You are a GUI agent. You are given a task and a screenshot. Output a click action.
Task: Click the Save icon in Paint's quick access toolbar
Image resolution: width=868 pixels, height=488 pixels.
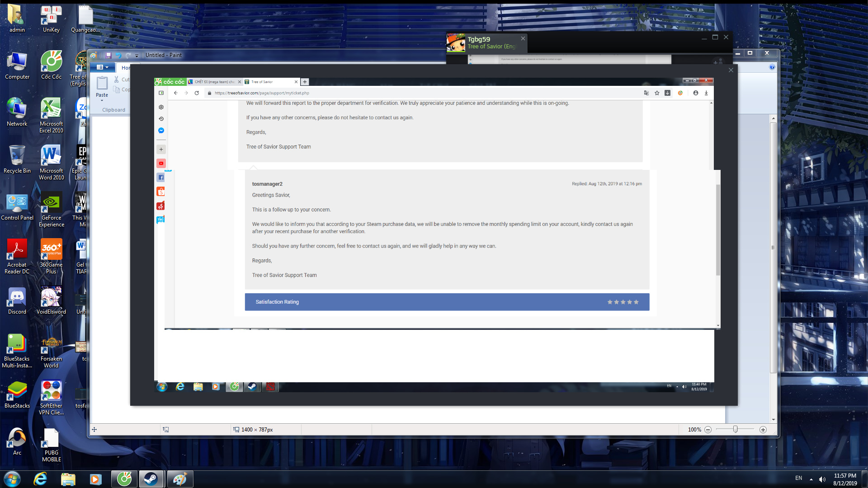(x=108, y=55)
